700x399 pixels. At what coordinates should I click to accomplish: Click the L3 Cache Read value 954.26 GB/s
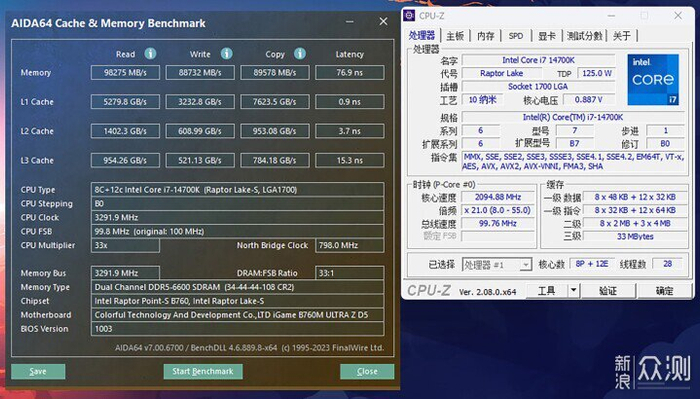125,160
